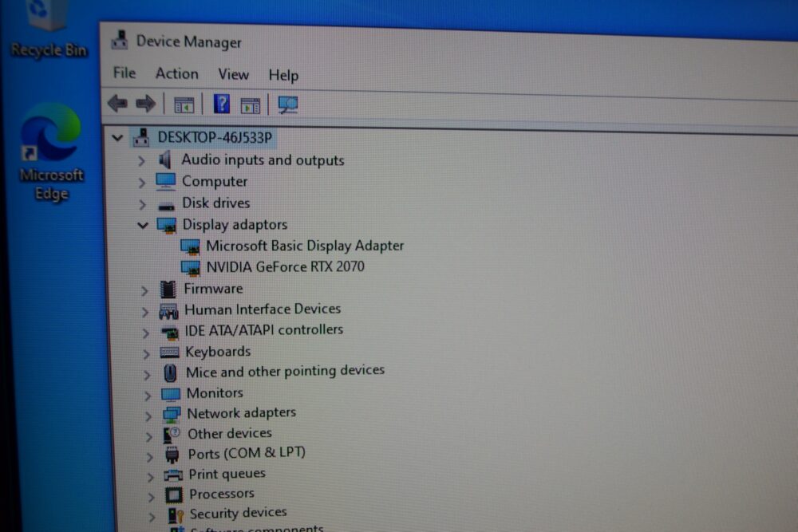Click the Other devices category icon
798x532 pixels.
[x=172, y=435]
